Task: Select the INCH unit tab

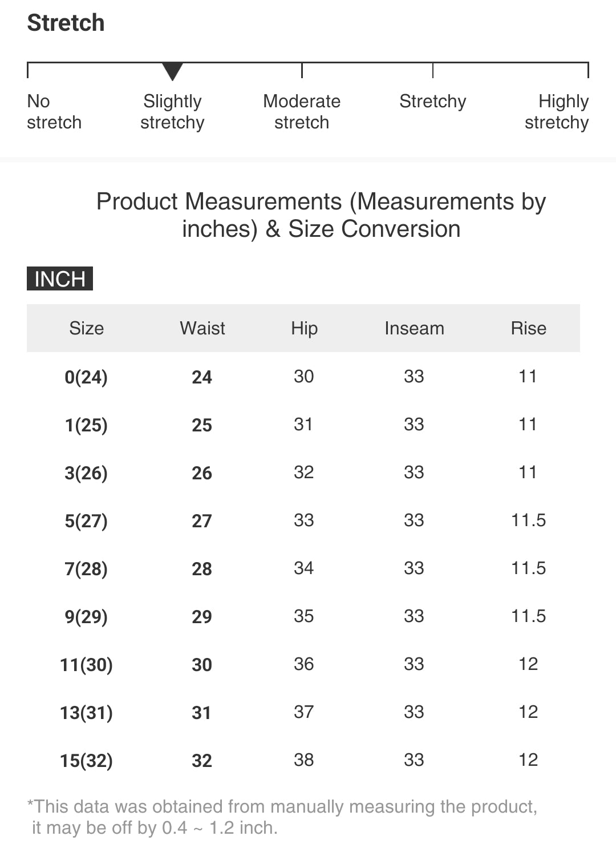Action: pyautogui.click(x=60, y=278)
